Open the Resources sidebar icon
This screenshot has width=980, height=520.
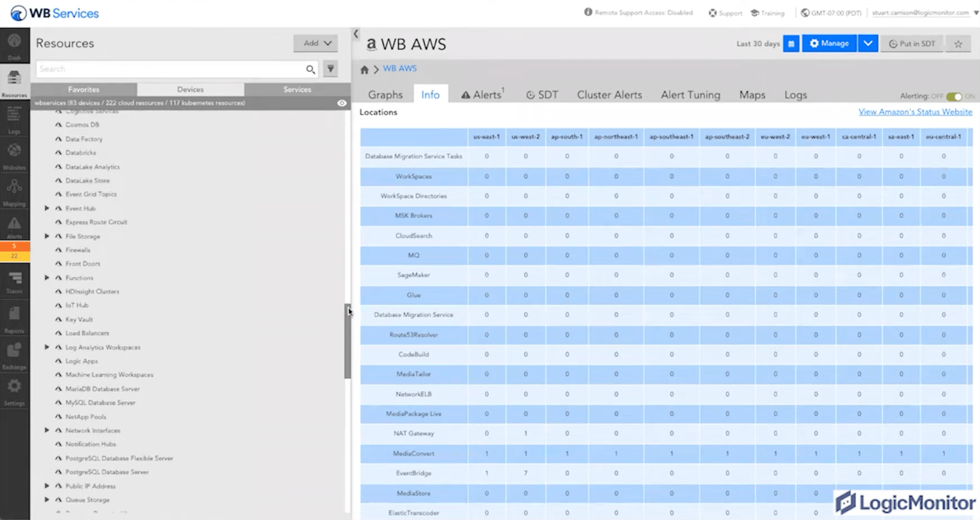click(14, 83)
